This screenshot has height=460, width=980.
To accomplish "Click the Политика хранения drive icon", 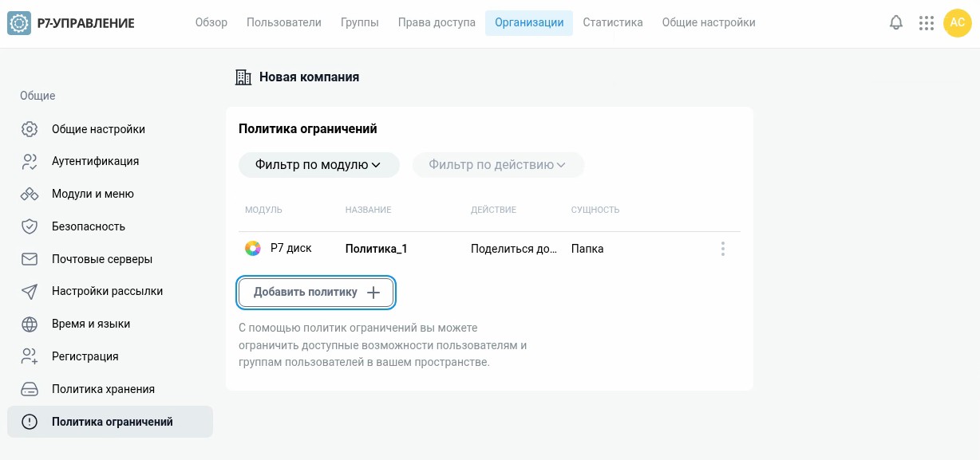I will click(x=30, y=389).
